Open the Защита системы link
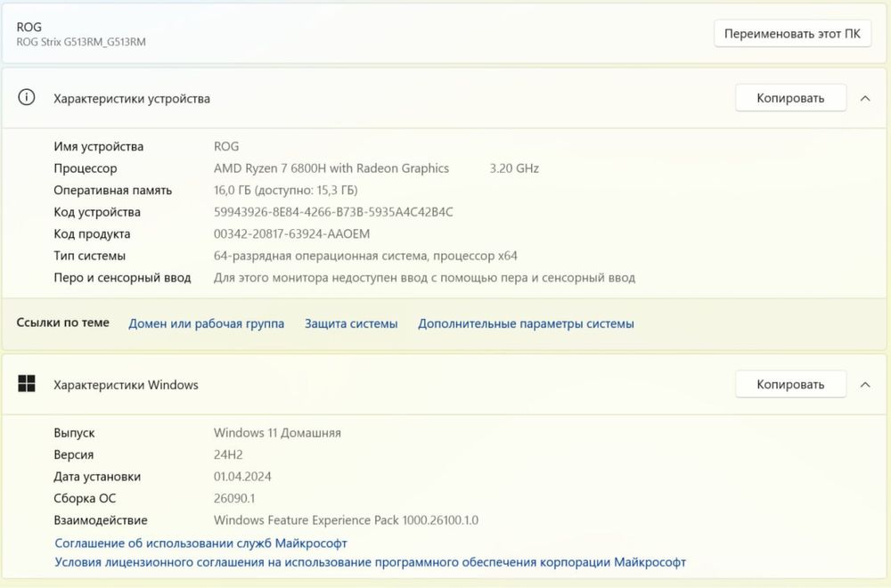891x588 pixels. pyautogui.click(x=351, y=323)
